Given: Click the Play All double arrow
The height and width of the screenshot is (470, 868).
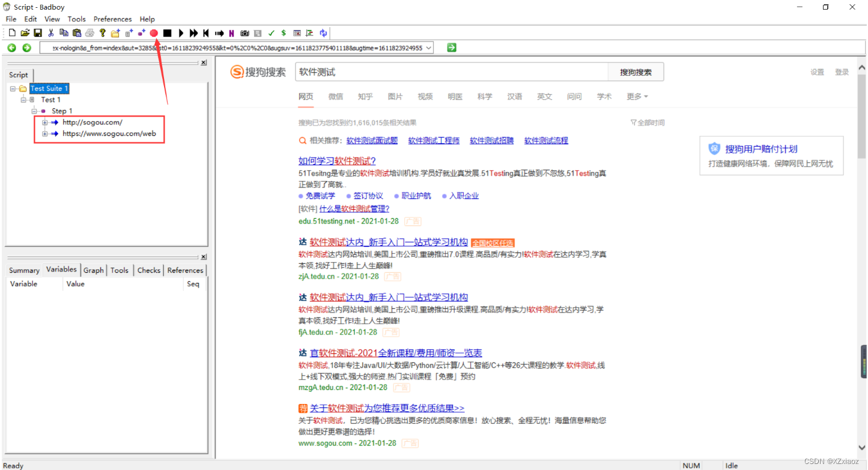Looking at the screenshot, I should coord(193,33).
